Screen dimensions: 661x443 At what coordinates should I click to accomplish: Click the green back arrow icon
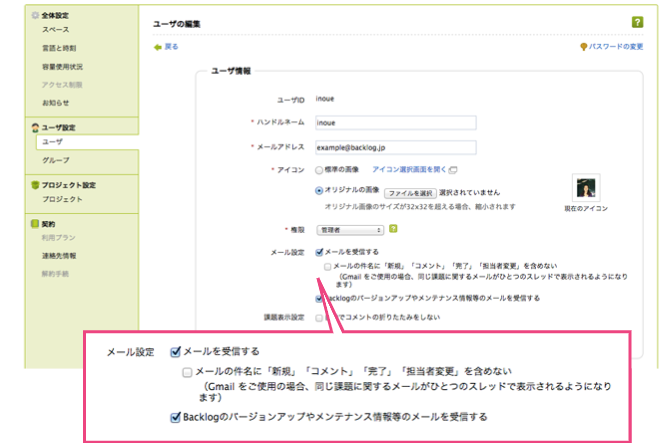coord(158,47)
